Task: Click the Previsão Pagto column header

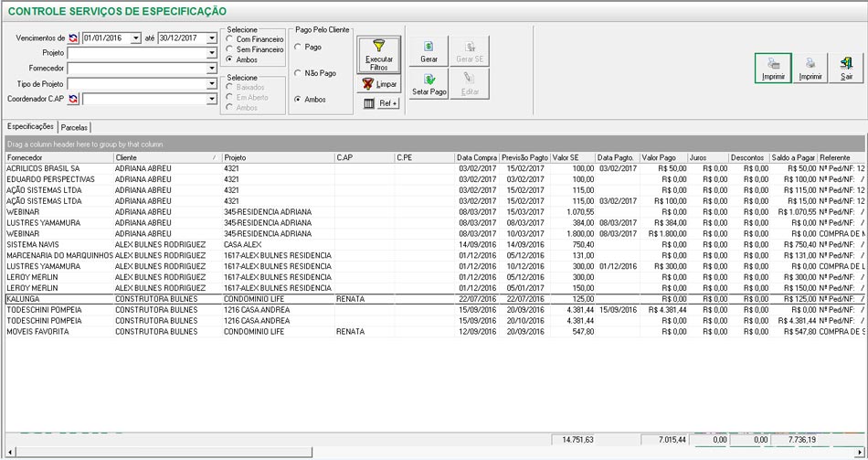Action: (524, 158)
